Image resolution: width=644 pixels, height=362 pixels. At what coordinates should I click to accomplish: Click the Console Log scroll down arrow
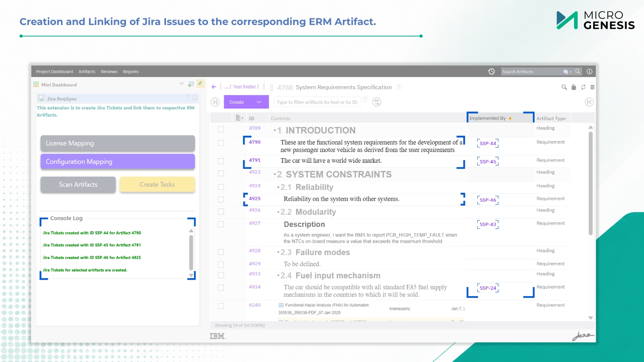(191, 275)
